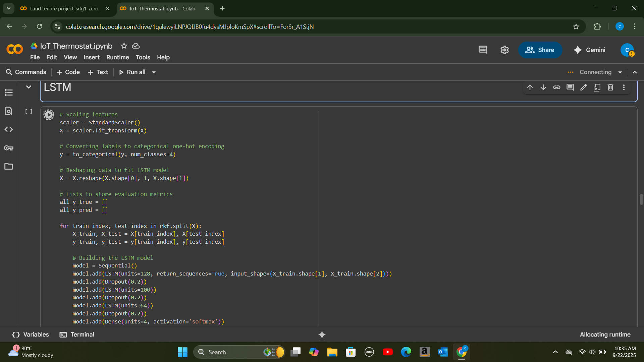Edit the LSTM text cell
Image resolution: width=644 pixels, height=362 pixels.
coord(584,87)
